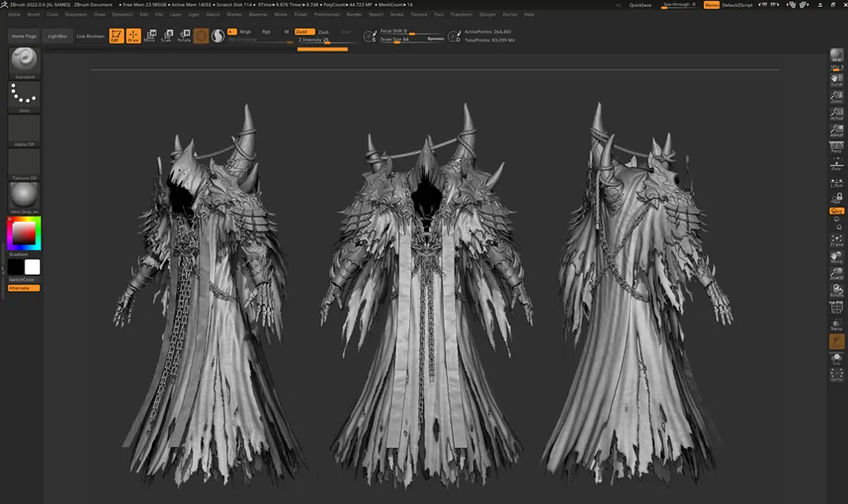Click the Actual size icon

836,113
